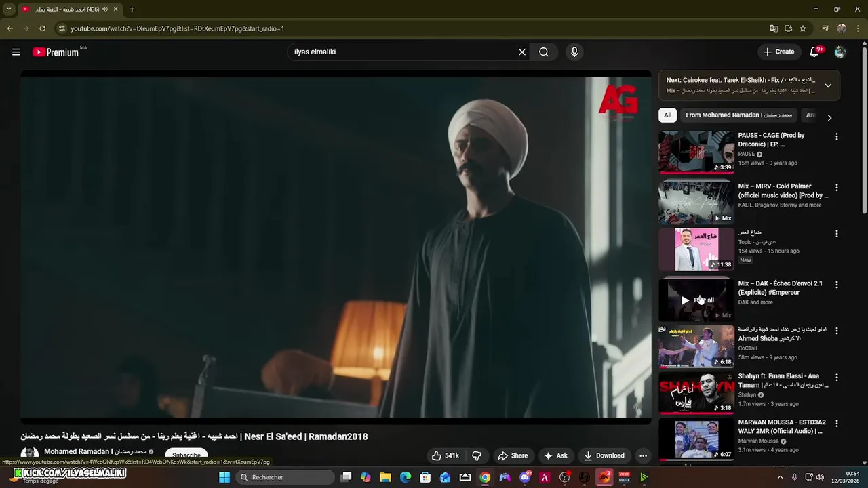View site information icon in address bar
Image resolution: width=868 pixels, height=488 pixels.
click(x=62, y=28)
